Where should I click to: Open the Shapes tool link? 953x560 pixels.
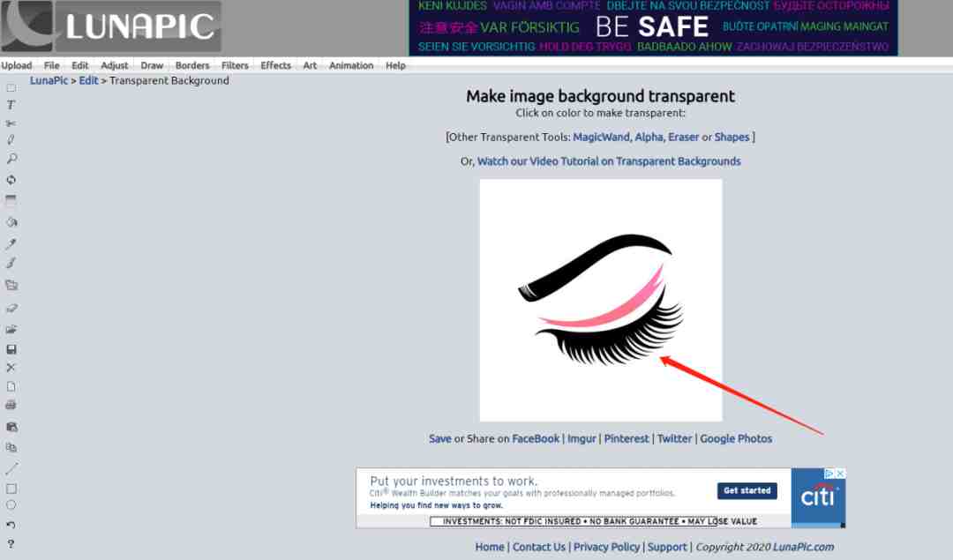[732, 138]
